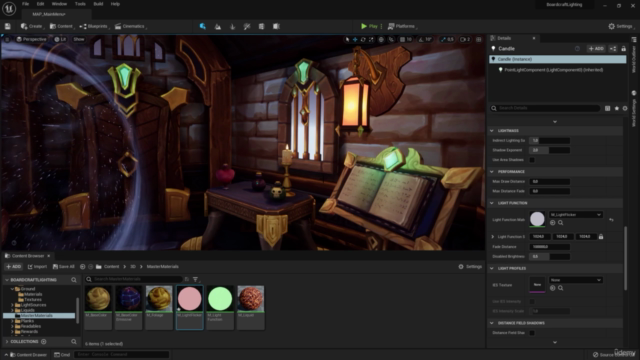Open the Window menu
This screenshot has width=640, height=360.
point(59,4)
